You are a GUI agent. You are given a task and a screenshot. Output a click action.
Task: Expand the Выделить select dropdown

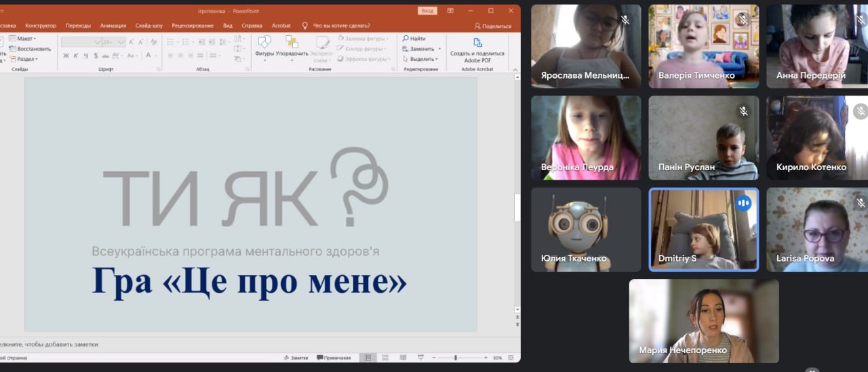(x=423, y=59)
